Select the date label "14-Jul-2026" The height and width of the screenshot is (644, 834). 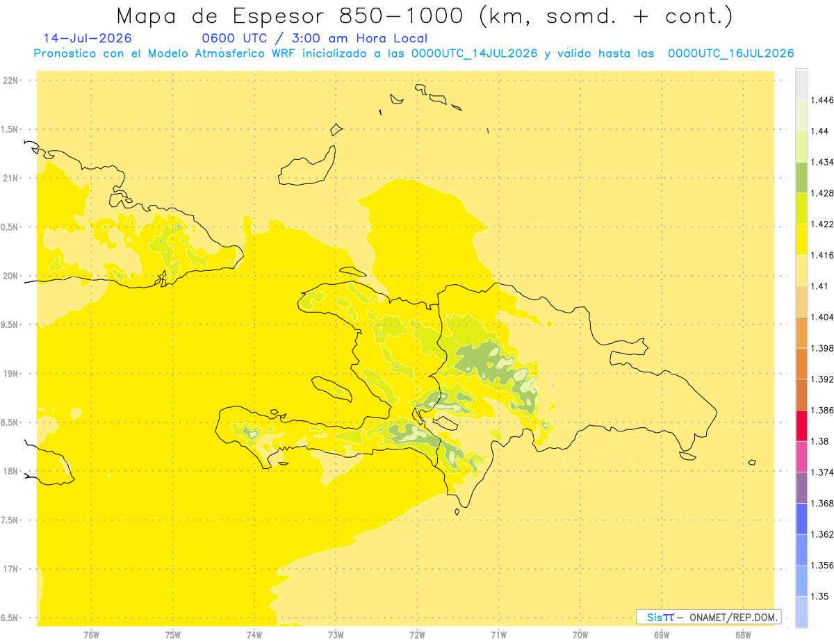[87, 39]
